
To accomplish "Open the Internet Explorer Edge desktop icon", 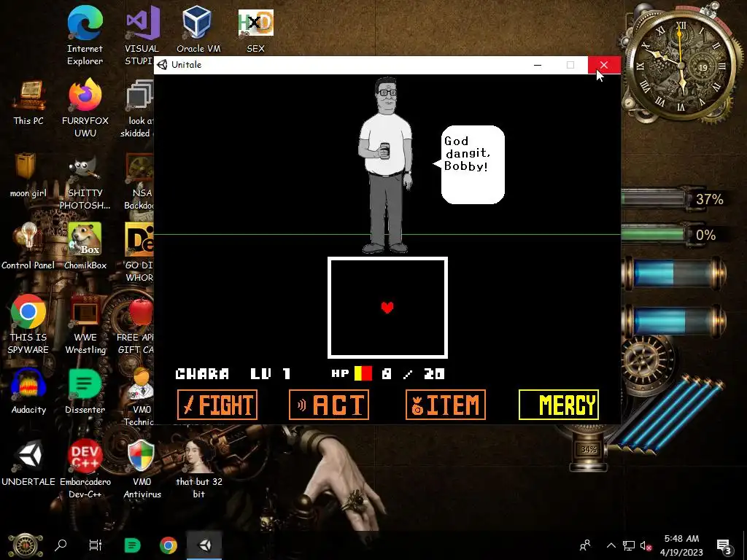I will [85, 36].
